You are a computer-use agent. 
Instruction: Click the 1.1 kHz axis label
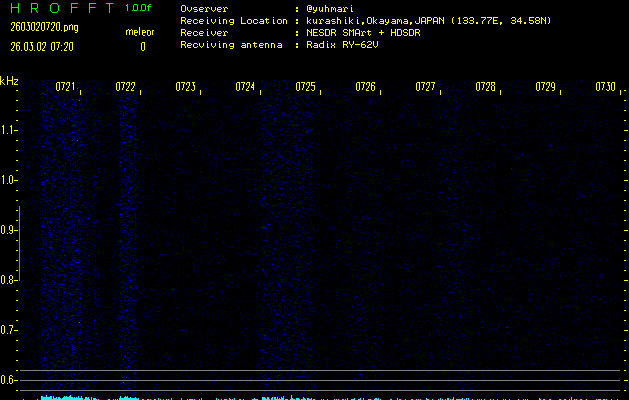point(8,130)
